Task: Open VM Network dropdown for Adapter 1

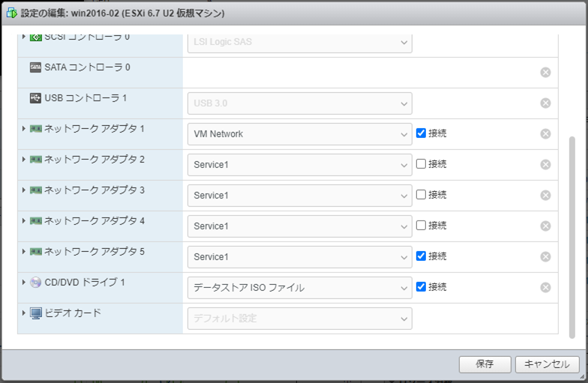Action: [299, 134]
